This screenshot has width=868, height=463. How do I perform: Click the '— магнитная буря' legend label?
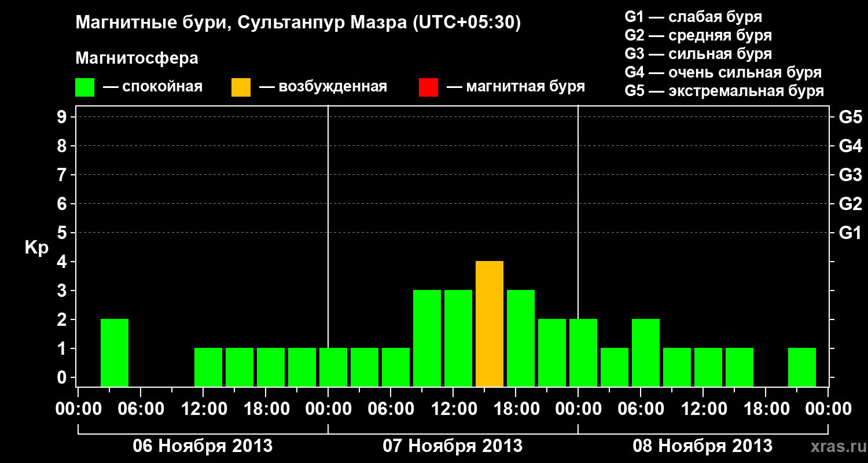(516, 87)
